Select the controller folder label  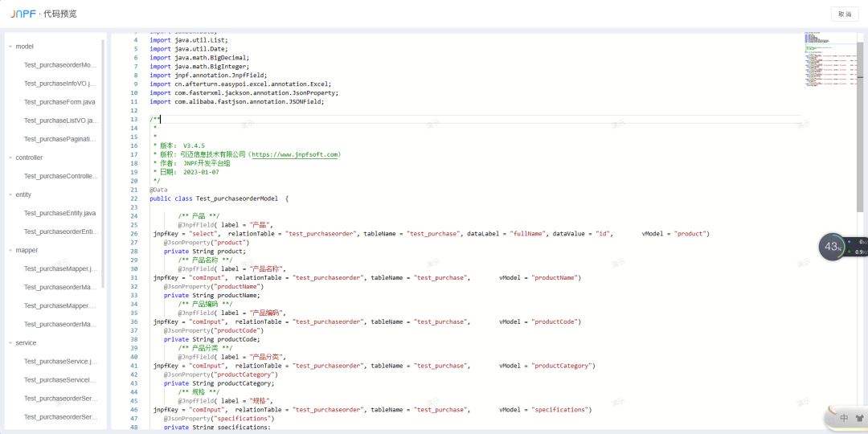pyautogui.click(x=29, y=158)
